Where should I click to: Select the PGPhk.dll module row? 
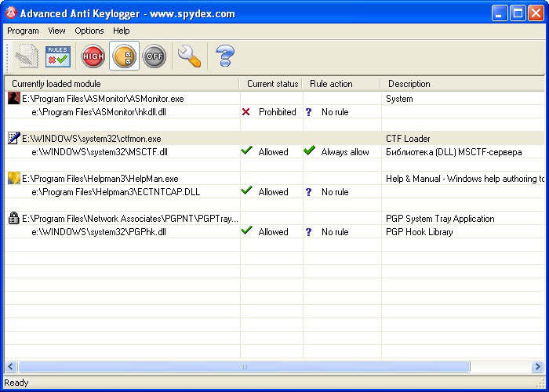coord(274,232)
